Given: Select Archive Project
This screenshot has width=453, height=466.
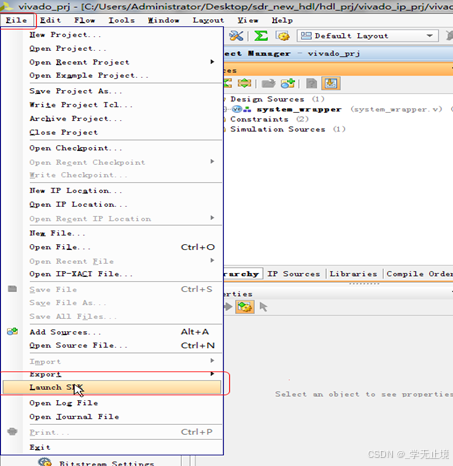Looking at the screenshot, I should (x=112, y=119).
